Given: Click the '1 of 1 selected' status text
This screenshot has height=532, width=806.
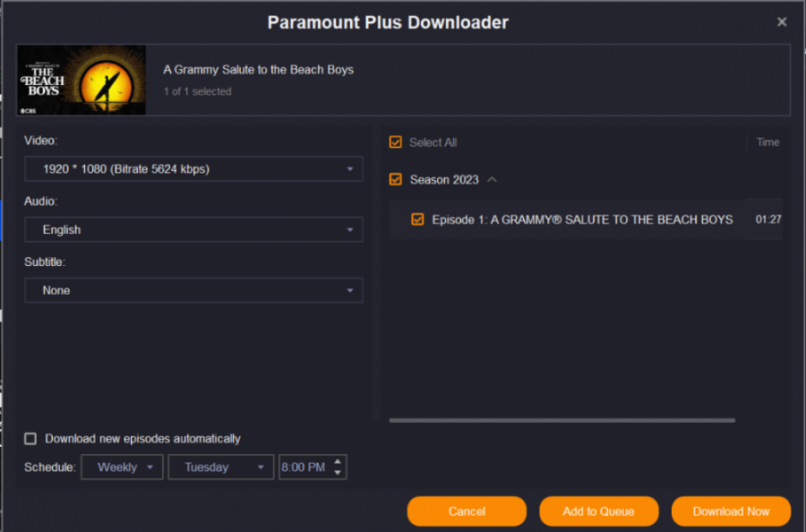Looking at the screenshot, I should coord(197,91).
